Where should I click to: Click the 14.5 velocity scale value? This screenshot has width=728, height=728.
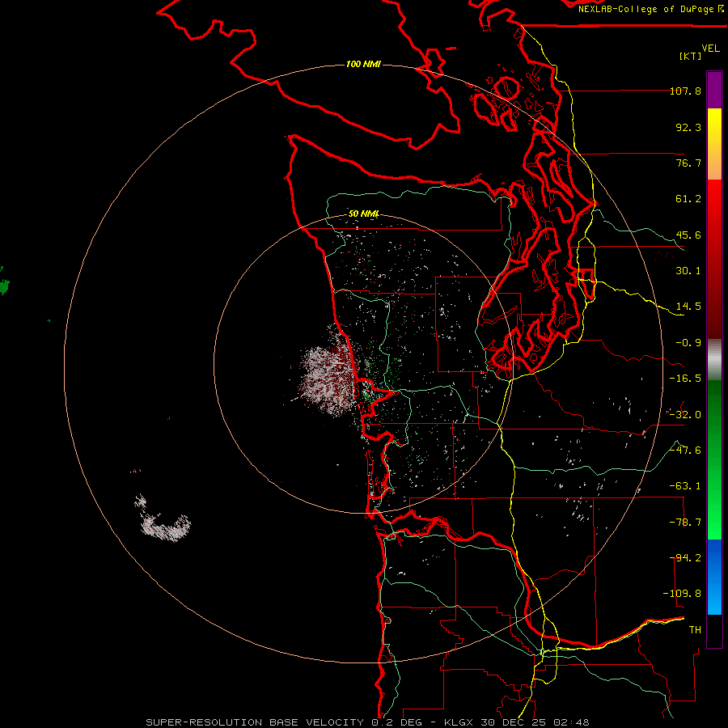(x=688, y=307)
